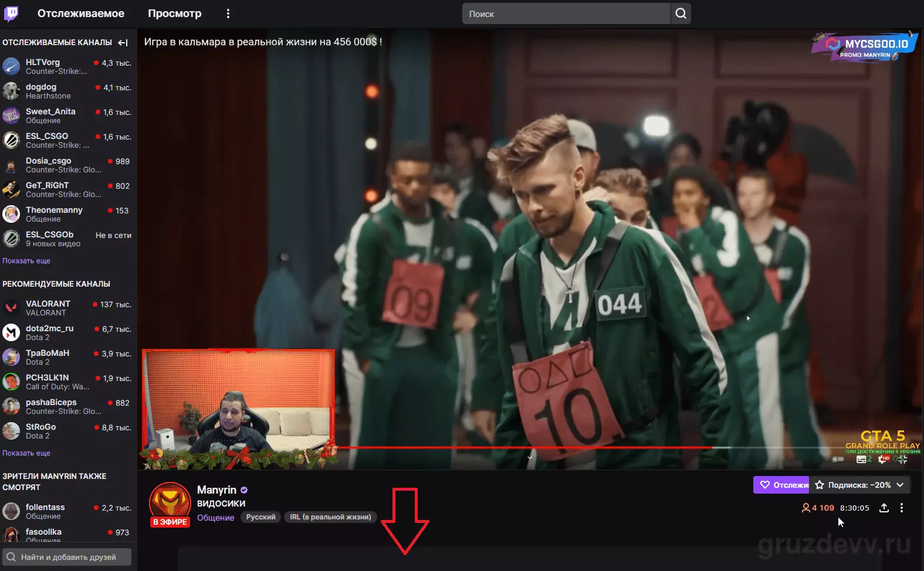This screenshot has width=924, height=571.
Task: Click the search magnifier button
Action: point(681,13)
